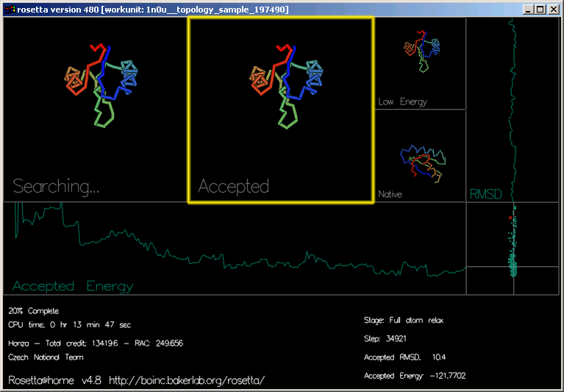Click the red dot in RMSD scatter plot
This screenshot has height=392, width=564.
pyautogui.click(x=510, y=218)
